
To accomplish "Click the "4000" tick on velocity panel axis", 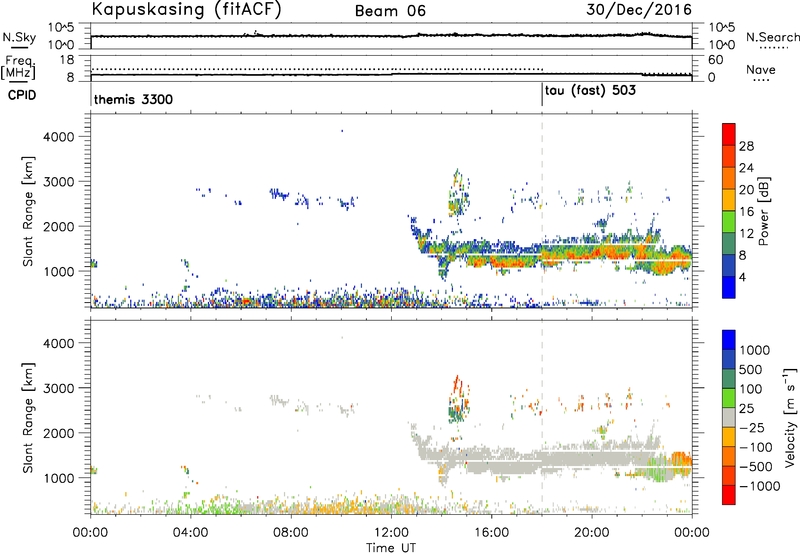I will pos(59,343).
